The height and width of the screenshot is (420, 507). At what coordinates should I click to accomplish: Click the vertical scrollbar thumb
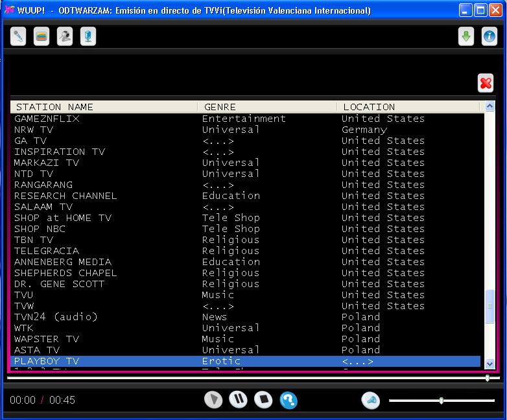(x=489, y=306)
